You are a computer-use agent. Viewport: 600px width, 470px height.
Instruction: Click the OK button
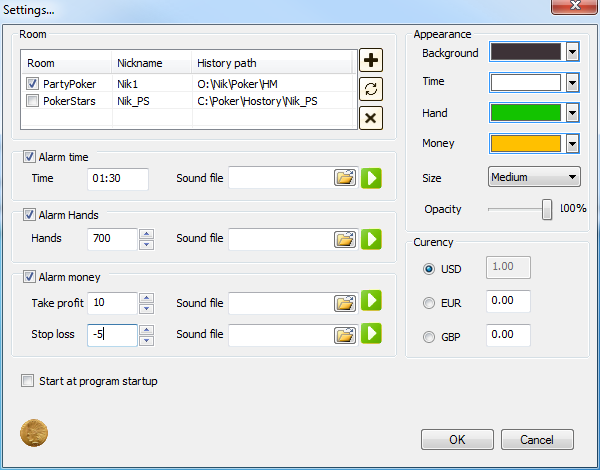click(x=457, y=440)
